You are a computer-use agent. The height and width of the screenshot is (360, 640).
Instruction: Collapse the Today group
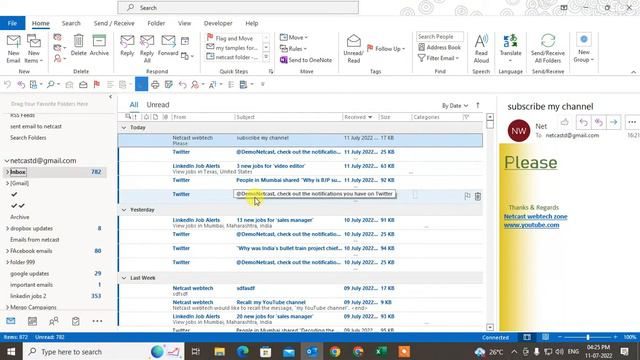point(124,128)
